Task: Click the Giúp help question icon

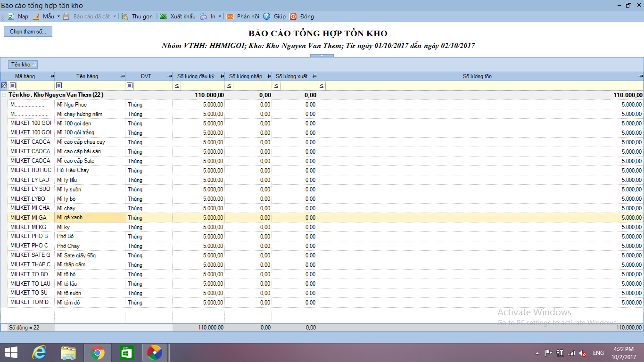Action: pyautogui.click(x=266, y=16)
